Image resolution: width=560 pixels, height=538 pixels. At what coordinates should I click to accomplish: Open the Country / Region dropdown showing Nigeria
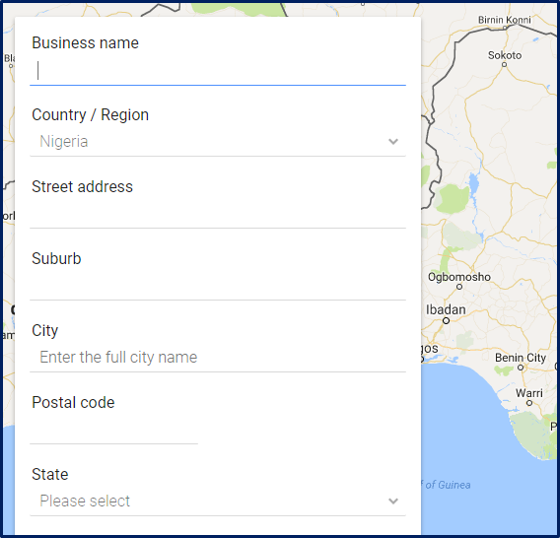(x=218, y=142)
